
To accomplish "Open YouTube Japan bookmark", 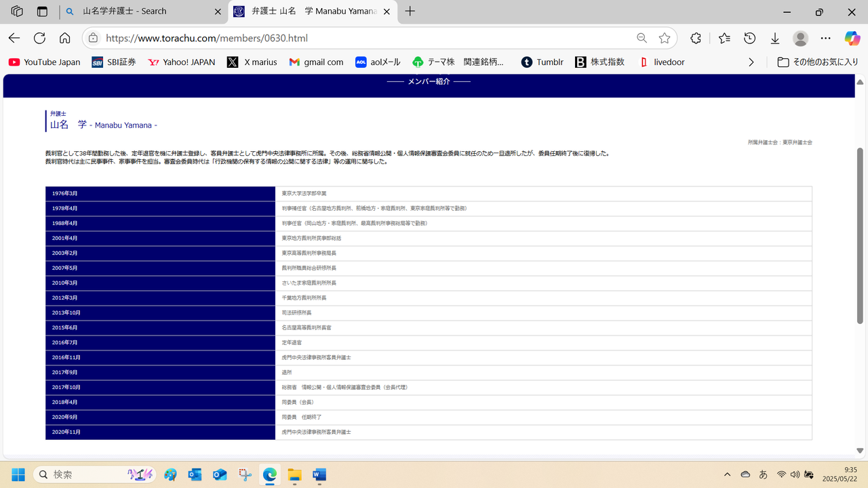I will [45, 62].
